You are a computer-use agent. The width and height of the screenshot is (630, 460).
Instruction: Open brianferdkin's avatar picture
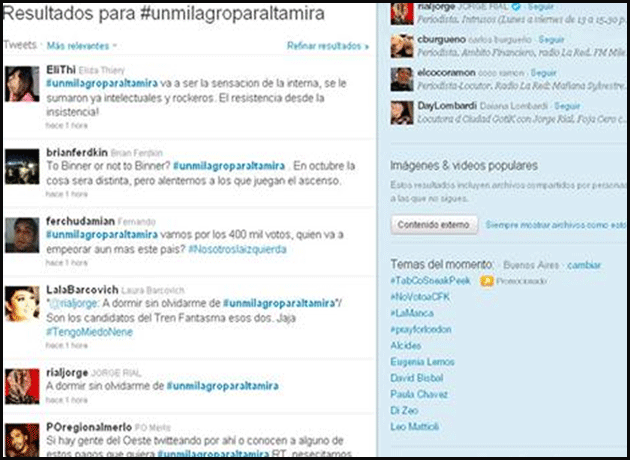click(22, 162)
